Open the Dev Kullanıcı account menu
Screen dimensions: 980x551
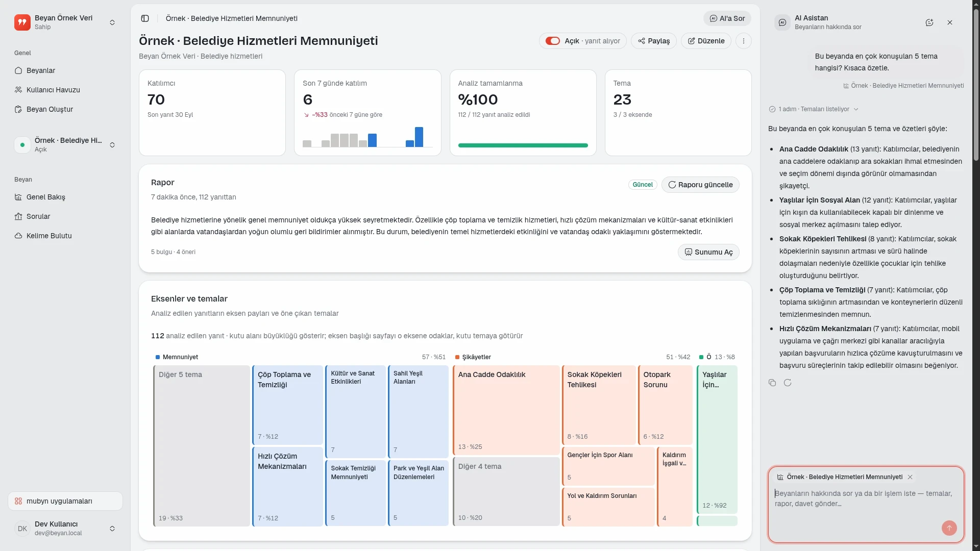coord(65,528)
